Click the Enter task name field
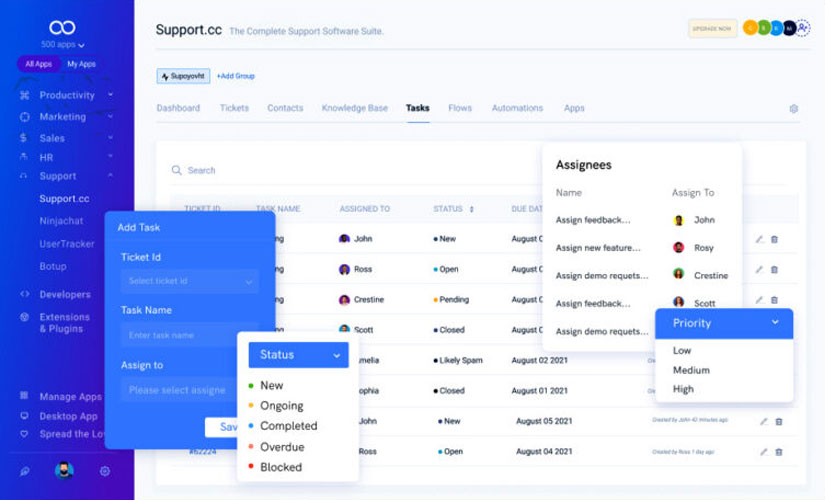The width and height of the screenshot is (825, 500). [x=189, y=335]
